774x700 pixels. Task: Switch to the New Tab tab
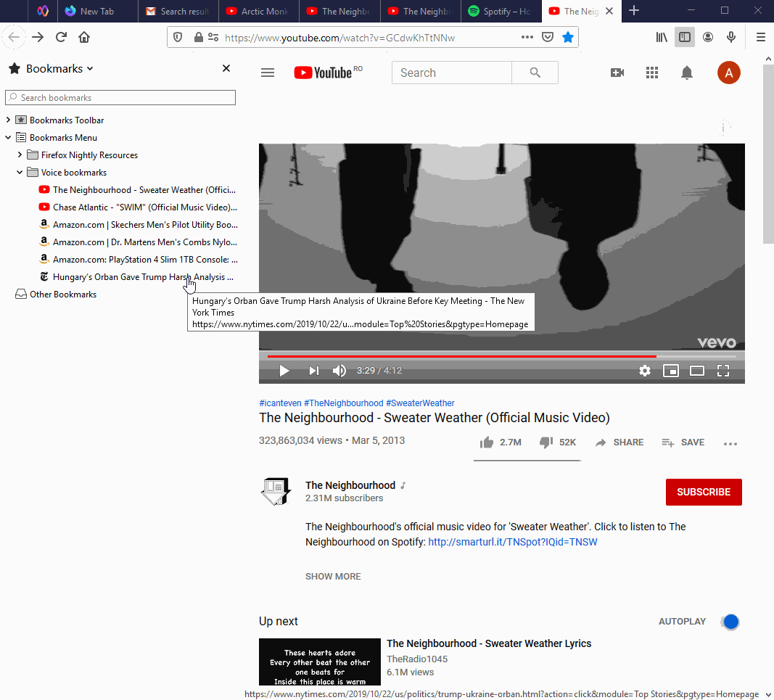tap(98, 11)
